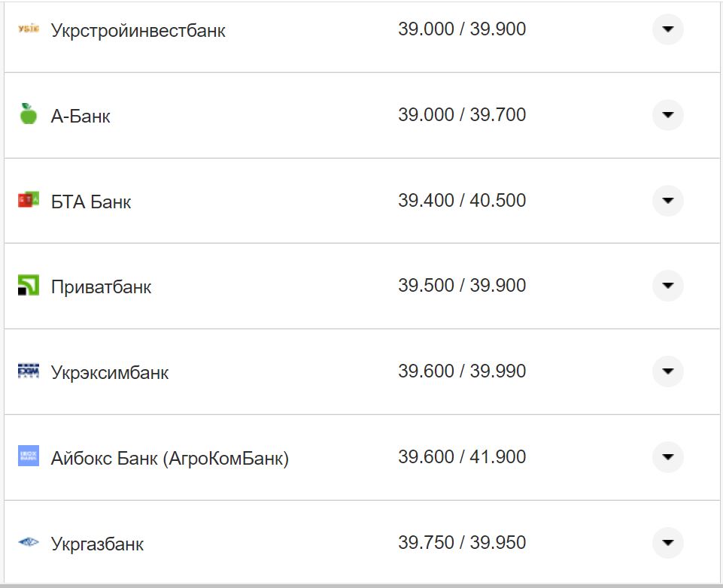Screen dimensions: 723x588
Task: Click the Приватбанк bank name link
Action: tap(101, 286)
